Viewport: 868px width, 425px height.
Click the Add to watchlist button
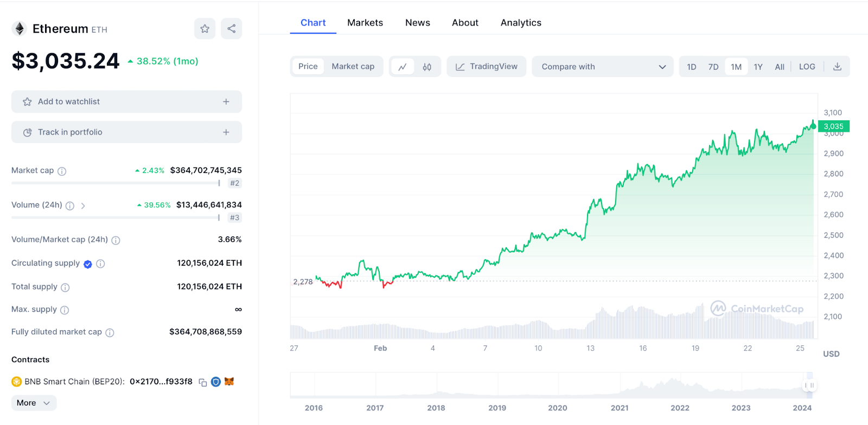[x=126, y=102]
